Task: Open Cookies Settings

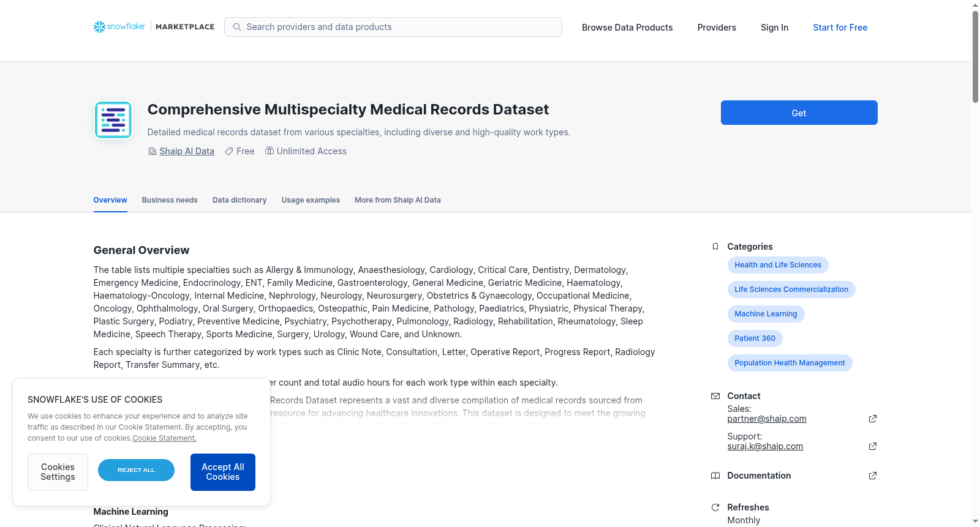Action: pyautogui.click(x=58, y=472)
